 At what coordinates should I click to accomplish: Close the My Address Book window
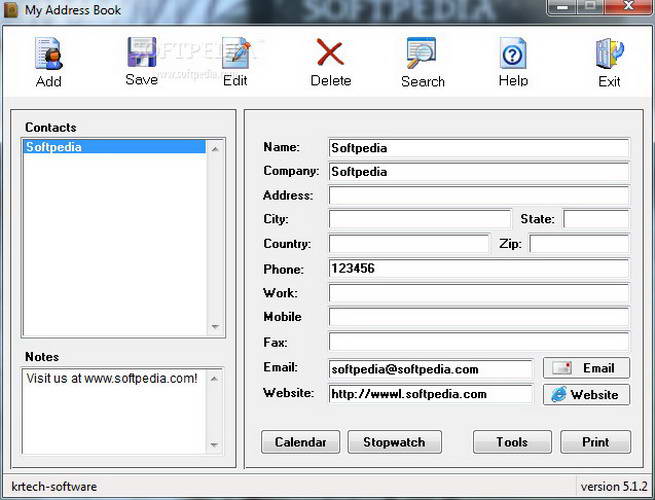point(629,7)
